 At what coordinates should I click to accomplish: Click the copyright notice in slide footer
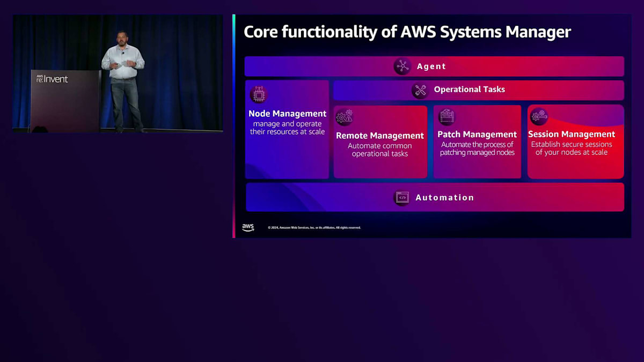[x=314, y=228]
